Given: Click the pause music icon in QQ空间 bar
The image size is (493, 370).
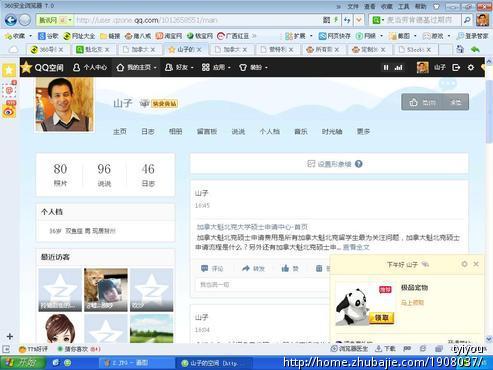Looking at the screenshot, I should [386, 68].
